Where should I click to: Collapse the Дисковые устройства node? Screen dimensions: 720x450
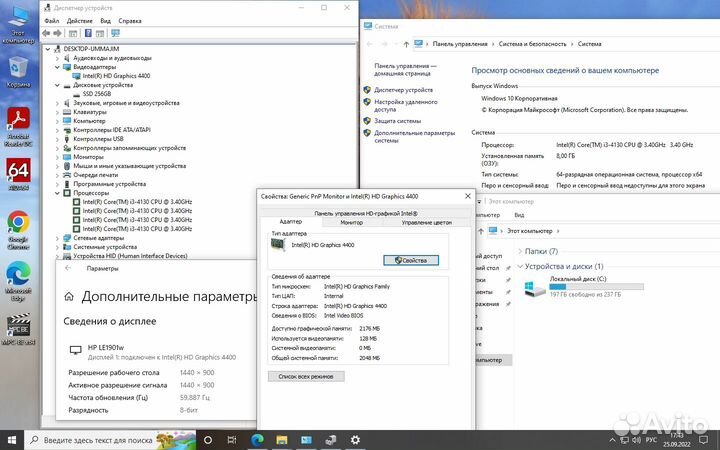[57, 85]
